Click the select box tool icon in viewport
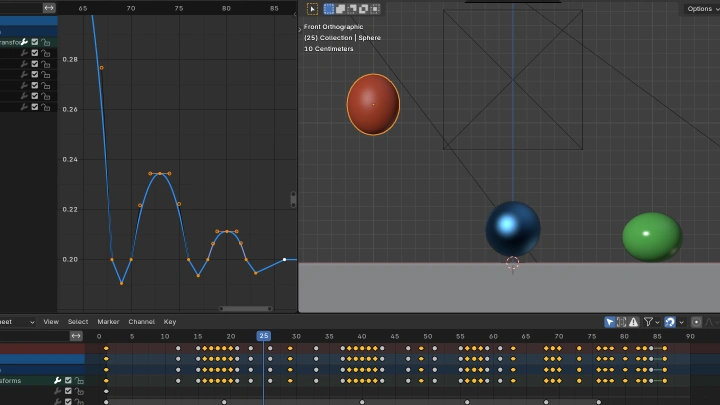 [x=312, y=9]
